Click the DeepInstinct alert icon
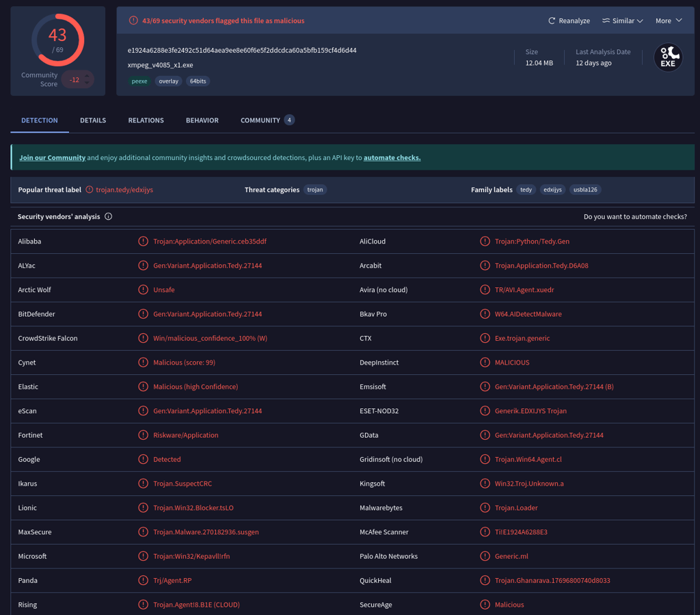The image size is (700, 615). click(485, 362)
